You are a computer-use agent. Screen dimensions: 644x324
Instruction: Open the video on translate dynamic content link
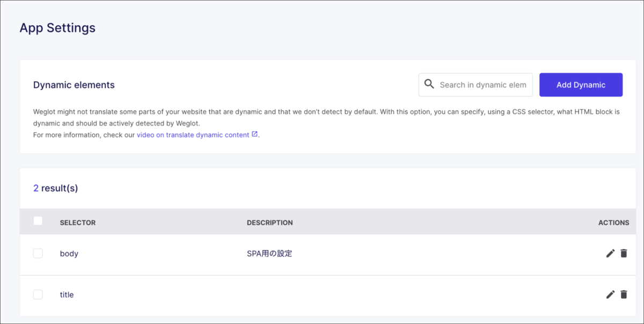[x=193, y=135]
